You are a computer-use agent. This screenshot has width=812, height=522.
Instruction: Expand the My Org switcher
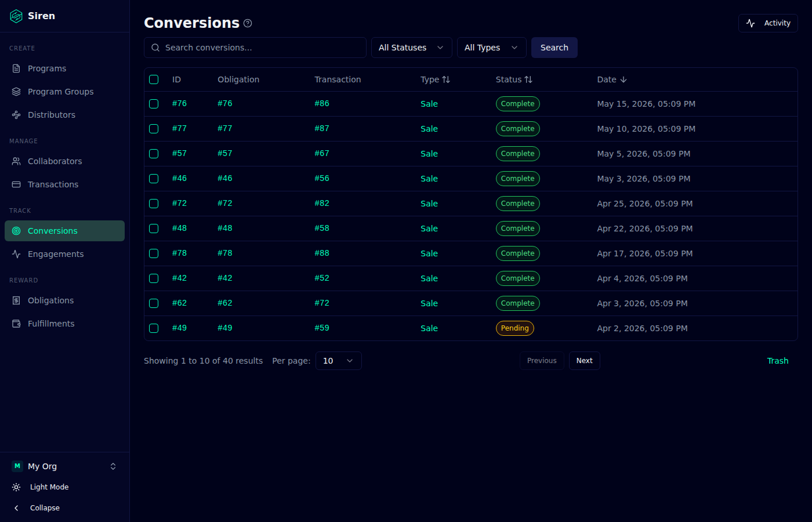coord(64,466)
